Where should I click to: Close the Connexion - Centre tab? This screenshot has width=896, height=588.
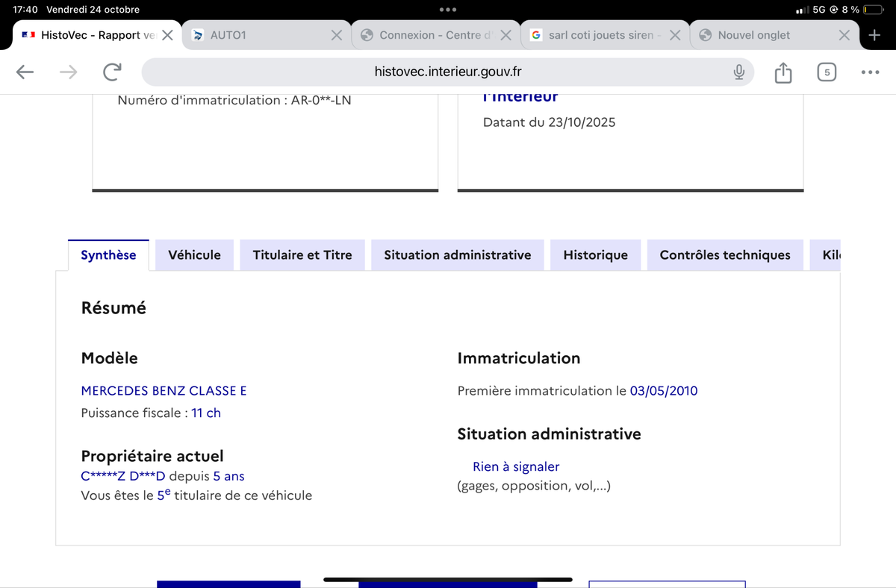[505, 35]
